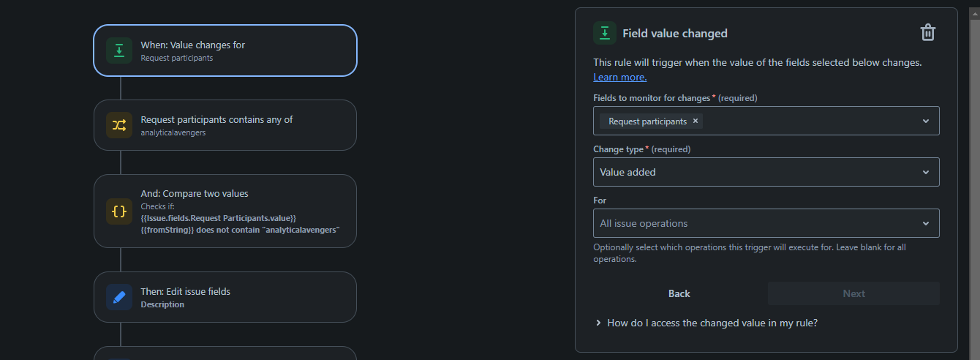Select the "When: Value changes for" step
The width and height of the screenshot is (980, 360).
225,50
